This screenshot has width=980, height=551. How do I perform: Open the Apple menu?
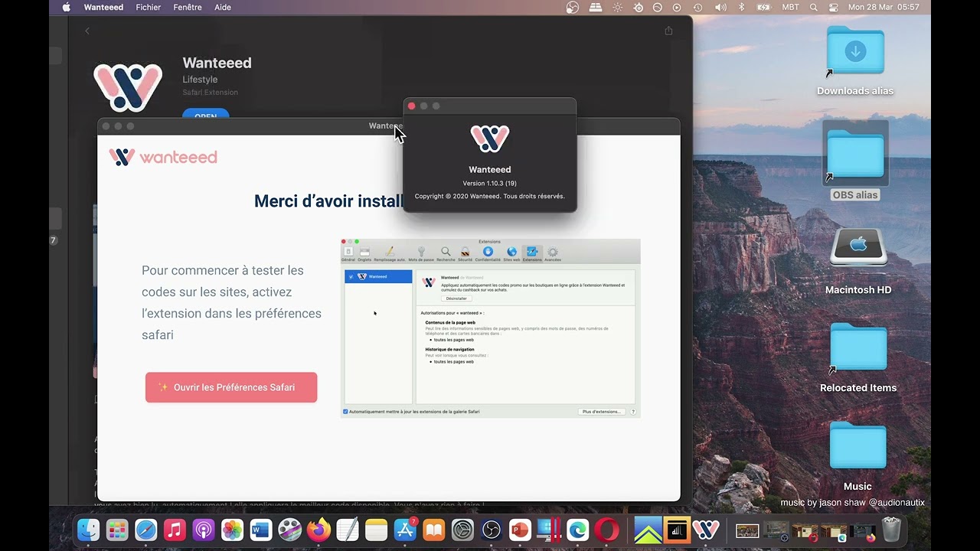point(66,7)
